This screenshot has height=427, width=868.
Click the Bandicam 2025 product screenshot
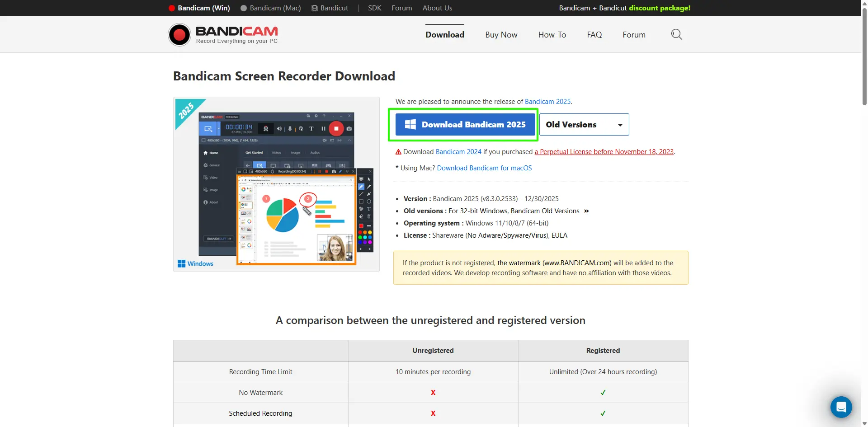click(276, 184)
